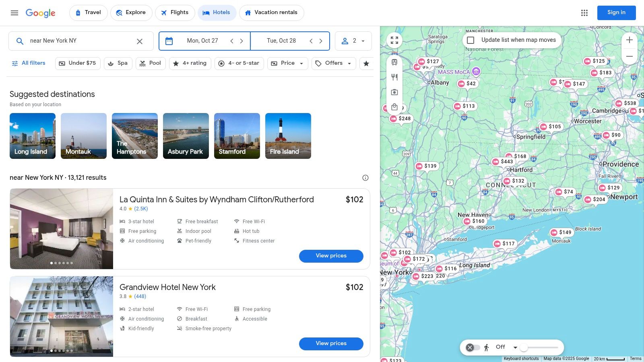Select the $113 hotel map pin
Image resolution: width=644 pixels, height=362 pixels.
(x=464, y=106)
